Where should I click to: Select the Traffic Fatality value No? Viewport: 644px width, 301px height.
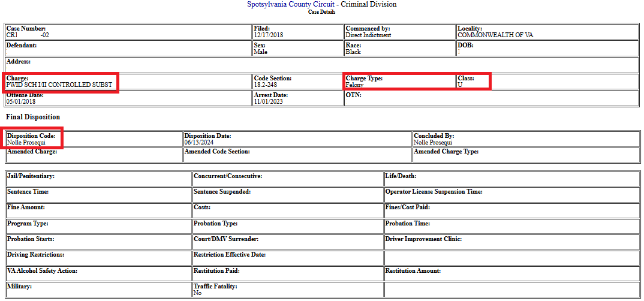(197, 293)
